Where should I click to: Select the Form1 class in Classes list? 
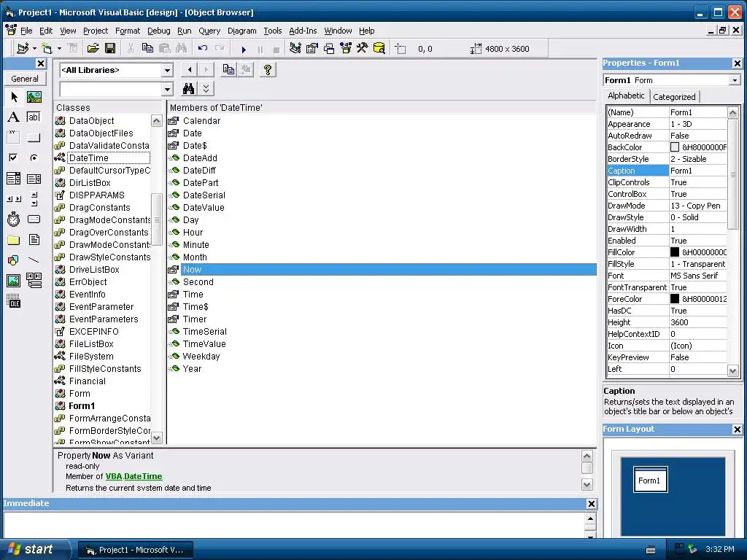pyautogui.click(x=82, y=405)
